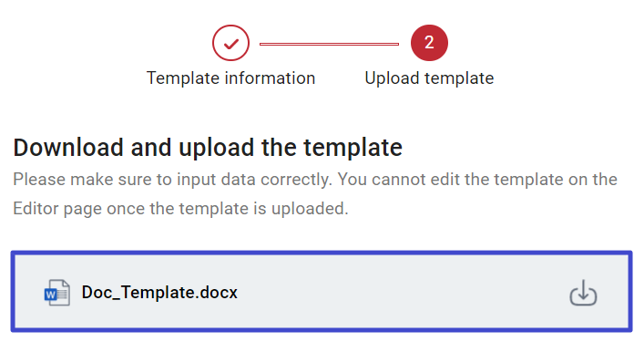Select the "Download and upload the template" heading
The width and height of the screenshot is (644, 352).
click(208, 147)
